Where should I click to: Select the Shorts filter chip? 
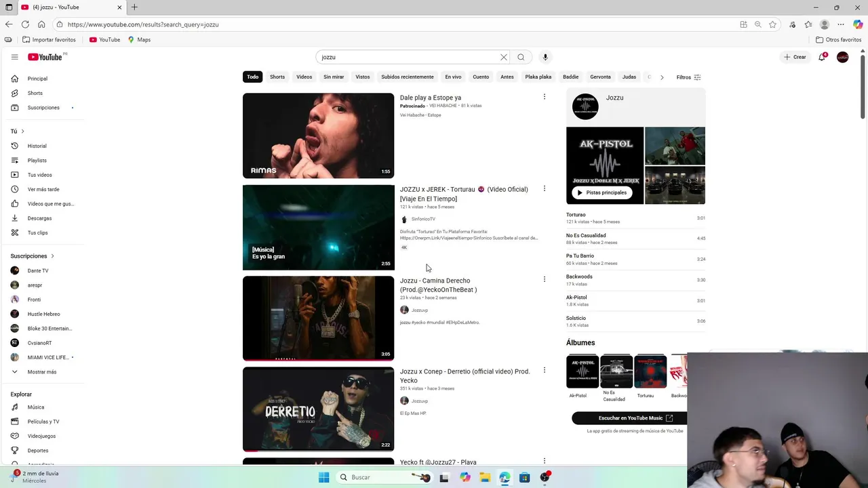coord(277,77)
